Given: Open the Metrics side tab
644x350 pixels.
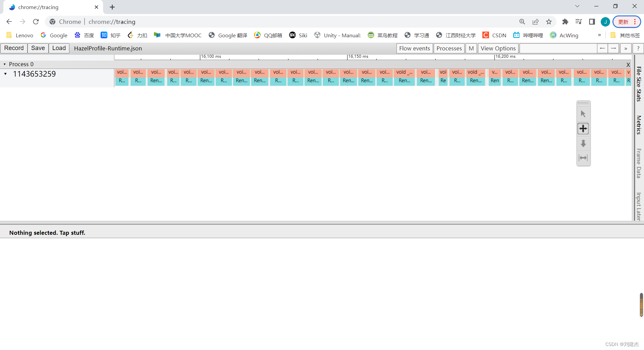Looking at the screenshot, I should [639, 125].
